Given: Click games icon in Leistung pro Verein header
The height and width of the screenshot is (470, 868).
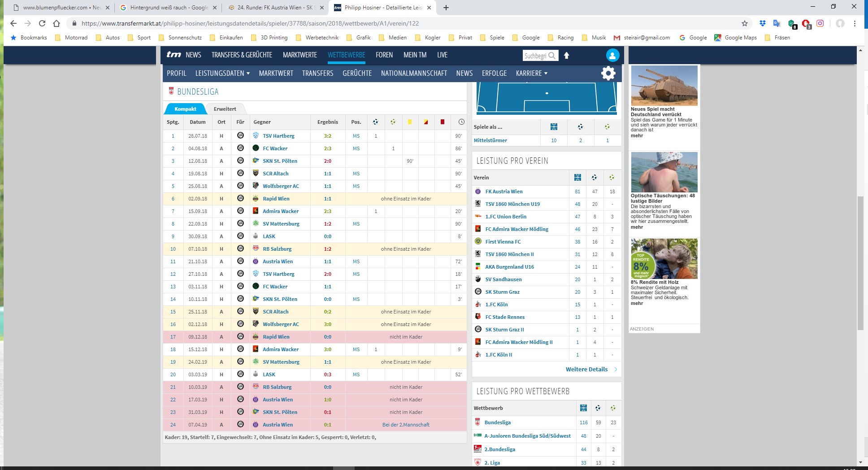Looking at the screenshot, I should coord(577,178).
